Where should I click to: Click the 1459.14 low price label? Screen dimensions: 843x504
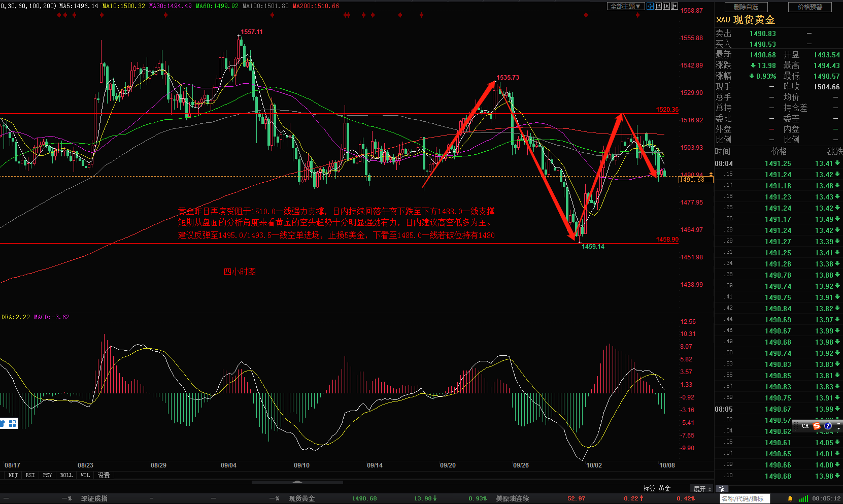coord(593,247)
